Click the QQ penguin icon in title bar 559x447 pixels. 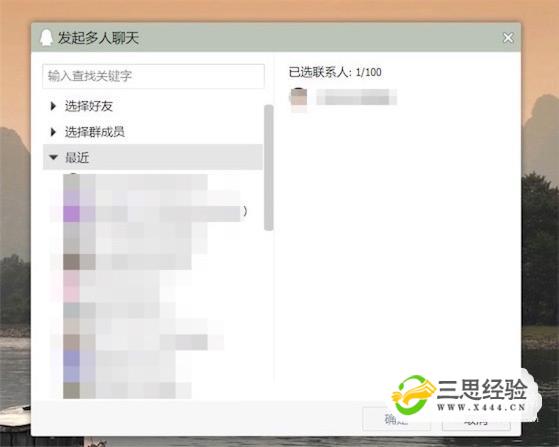[x=46, y=38]
